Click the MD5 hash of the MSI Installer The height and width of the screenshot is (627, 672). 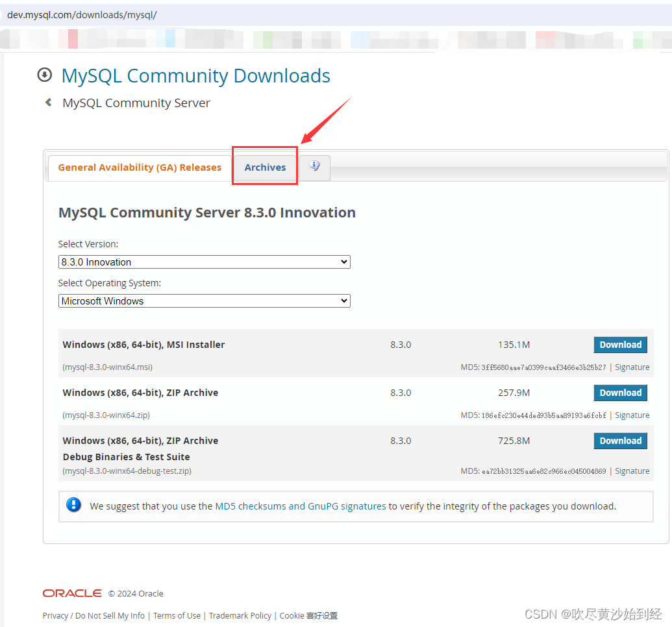click(x=544, y=367)
